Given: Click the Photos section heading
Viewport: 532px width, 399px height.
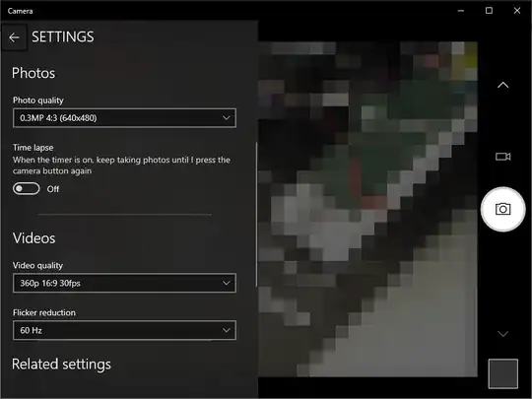Looking at the screenshot, I should pos(33,73).
